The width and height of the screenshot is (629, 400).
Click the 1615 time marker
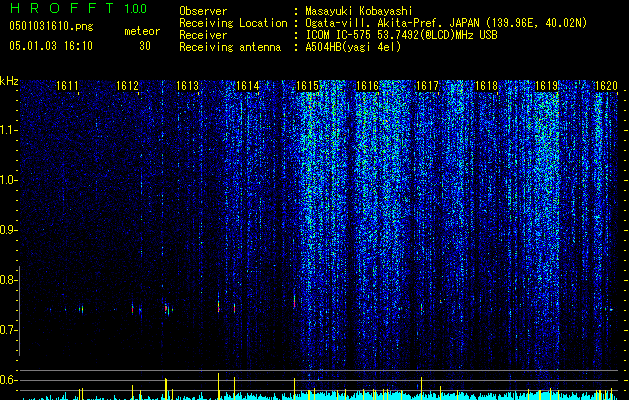(307, 86)
